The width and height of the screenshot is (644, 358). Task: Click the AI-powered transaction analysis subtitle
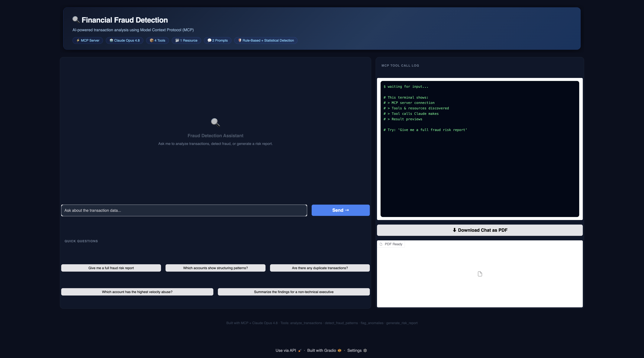point(133,30)
